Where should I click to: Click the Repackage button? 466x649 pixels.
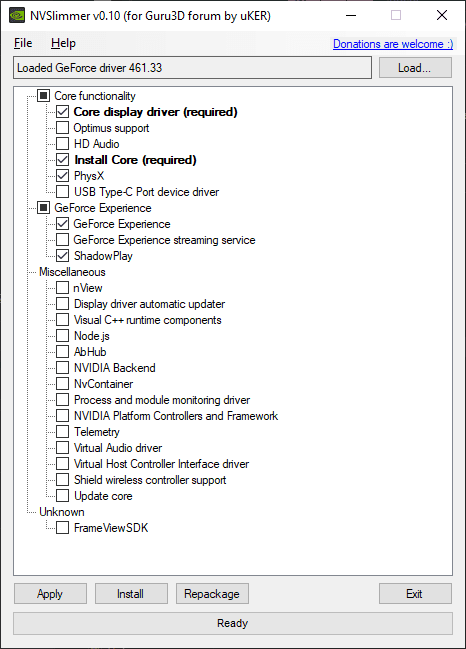(212, 594)
